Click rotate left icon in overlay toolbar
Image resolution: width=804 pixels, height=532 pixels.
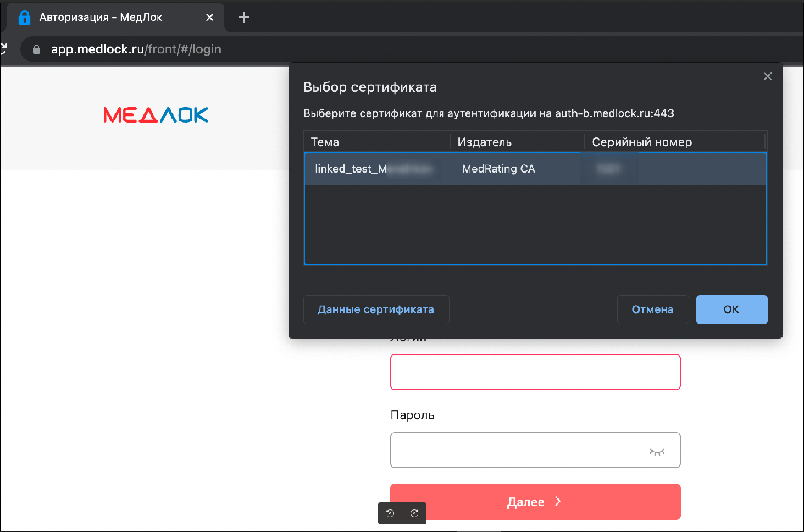(x=390, y=513)
